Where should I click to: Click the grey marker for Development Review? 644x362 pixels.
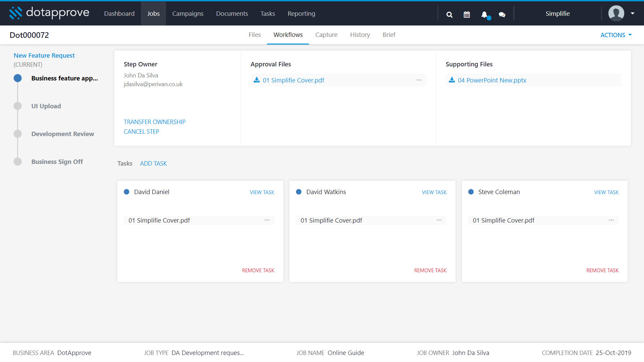pyautogui.click(x=17, y=134)
